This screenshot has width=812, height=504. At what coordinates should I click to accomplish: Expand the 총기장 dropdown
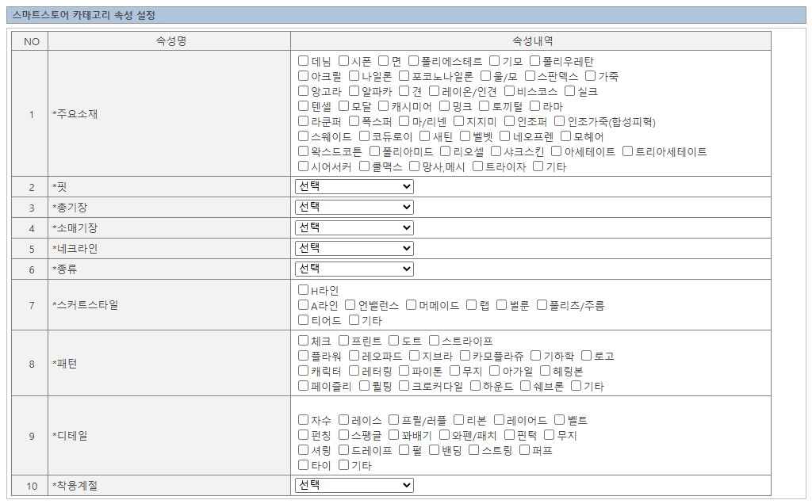point(354,207)
